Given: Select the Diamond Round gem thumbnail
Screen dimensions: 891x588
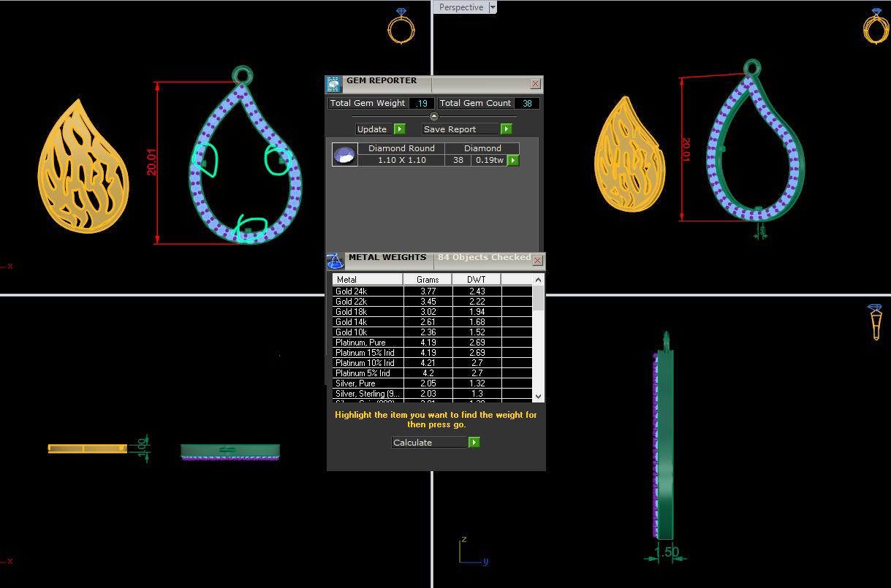Looking at the screenshot, I should [345, 154].
